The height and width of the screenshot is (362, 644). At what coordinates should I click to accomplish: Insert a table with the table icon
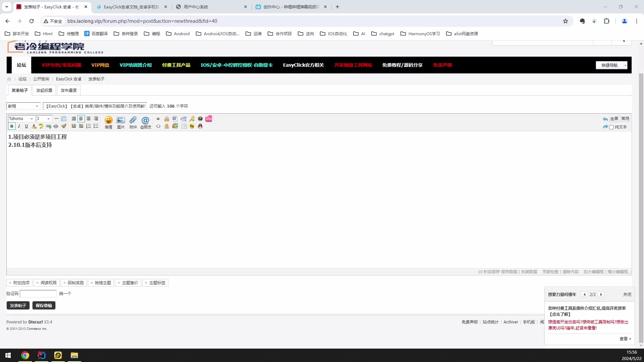point(184,126)
